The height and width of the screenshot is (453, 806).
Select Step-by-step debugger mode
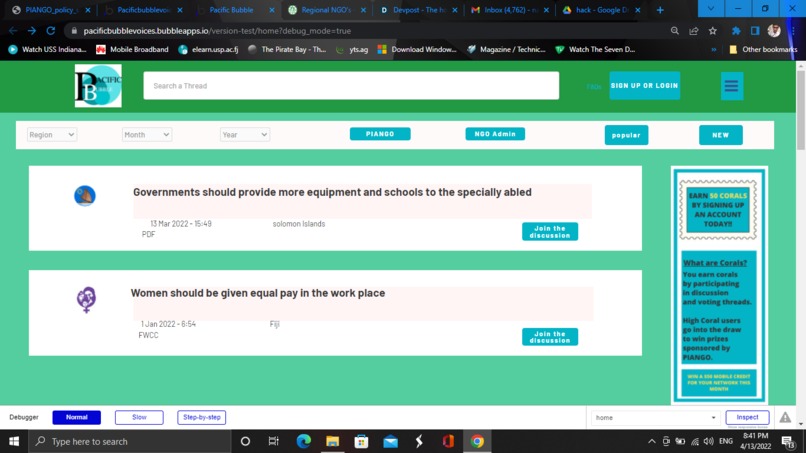(x=202, y=417)
